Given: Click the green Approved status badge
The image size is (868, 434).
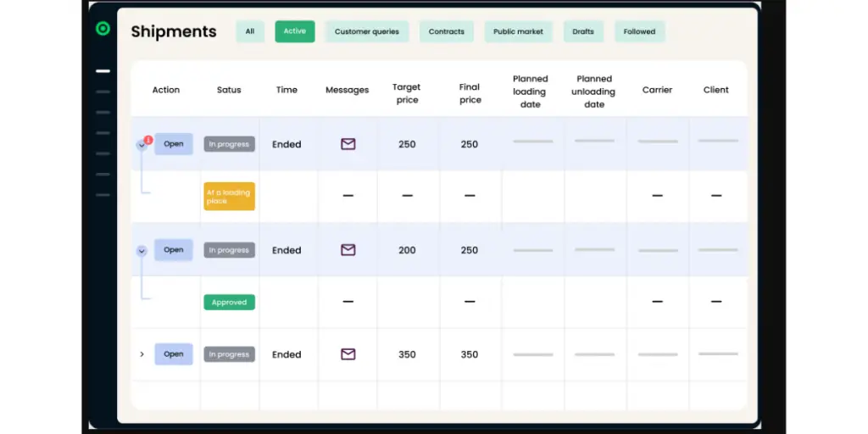Looking at the screenshot, I should [229, 302].
